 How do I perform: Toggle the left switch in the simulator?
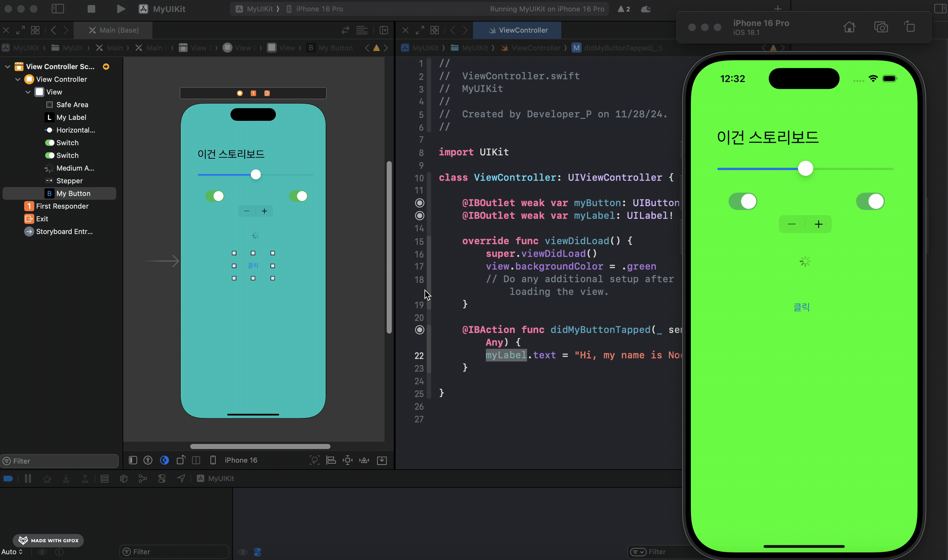743,201
